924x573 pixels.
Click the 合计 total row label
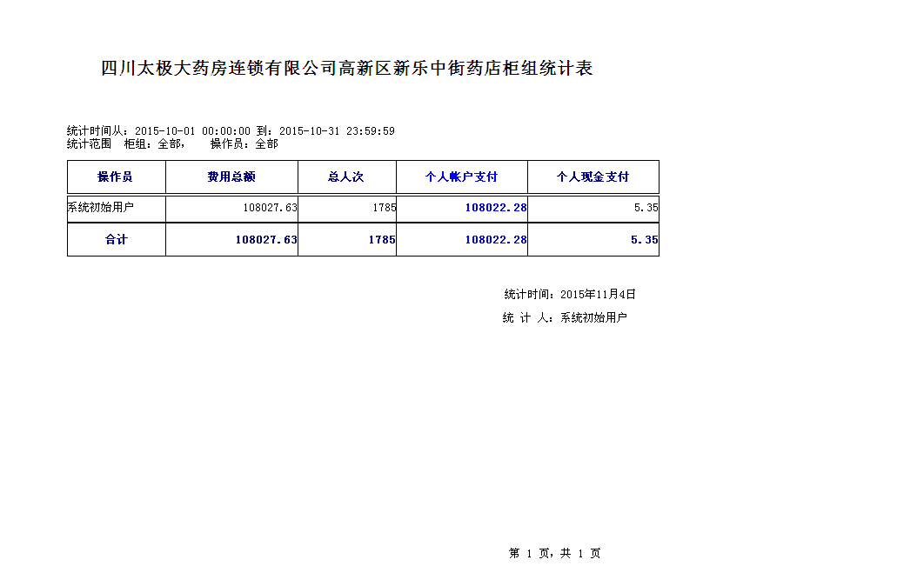116,240
